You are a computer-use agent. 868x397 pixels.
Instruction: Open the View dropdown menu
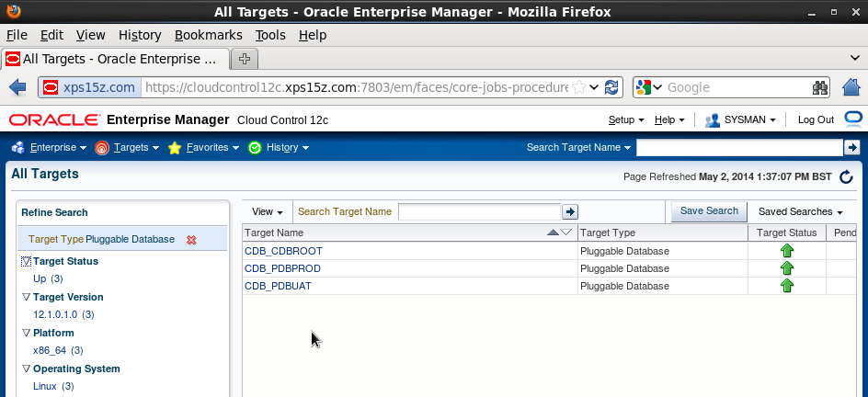point(267,211)
